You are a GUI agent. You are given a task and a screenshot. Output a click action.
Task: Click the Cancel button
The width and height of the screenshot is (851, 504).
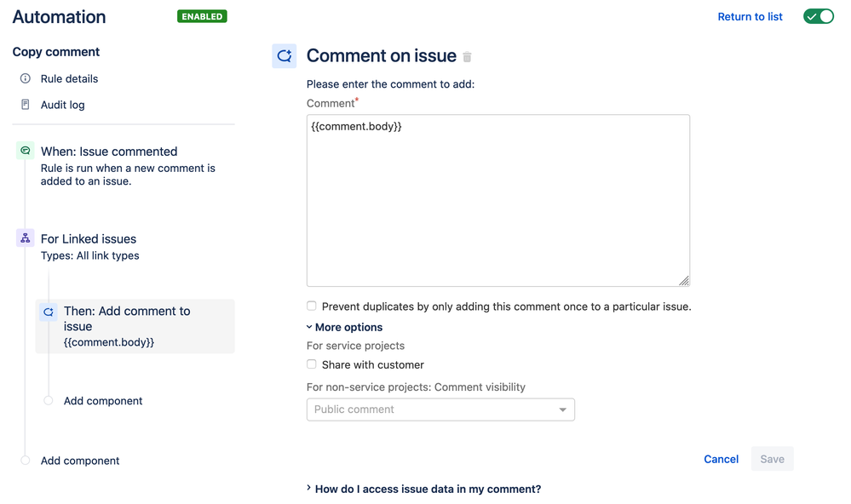point(721,459)
